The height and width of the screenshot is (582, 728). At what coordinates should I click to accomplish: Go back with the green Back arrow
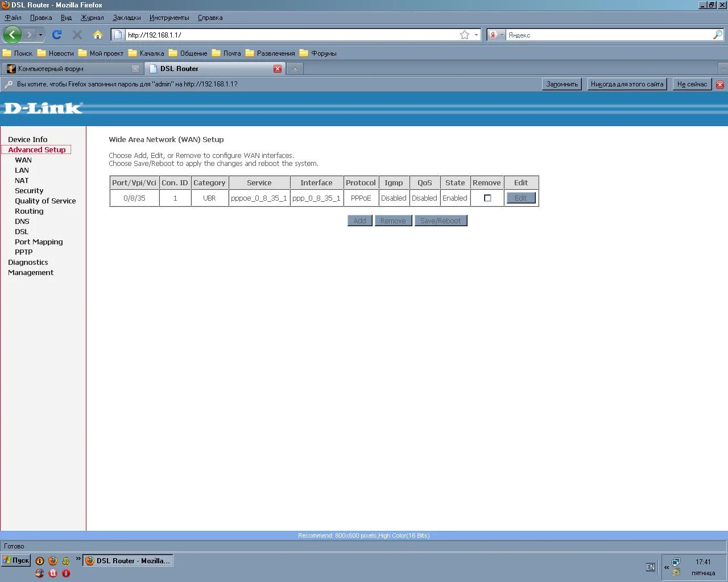[13, 35]
